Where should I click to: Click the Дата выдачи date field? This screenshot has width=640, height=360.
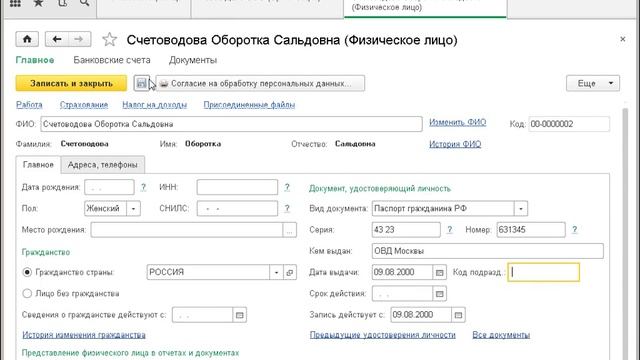[402, 272]
